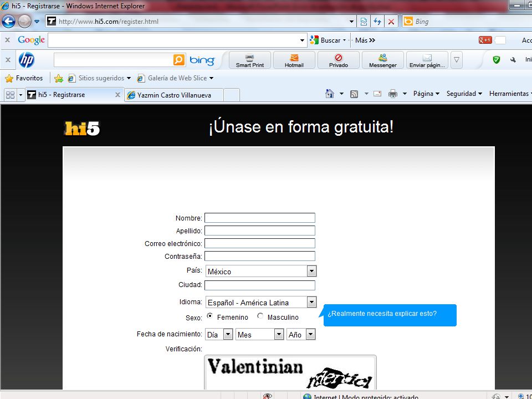
Task: Close the Google toolbar with its X
Action: 7,40
